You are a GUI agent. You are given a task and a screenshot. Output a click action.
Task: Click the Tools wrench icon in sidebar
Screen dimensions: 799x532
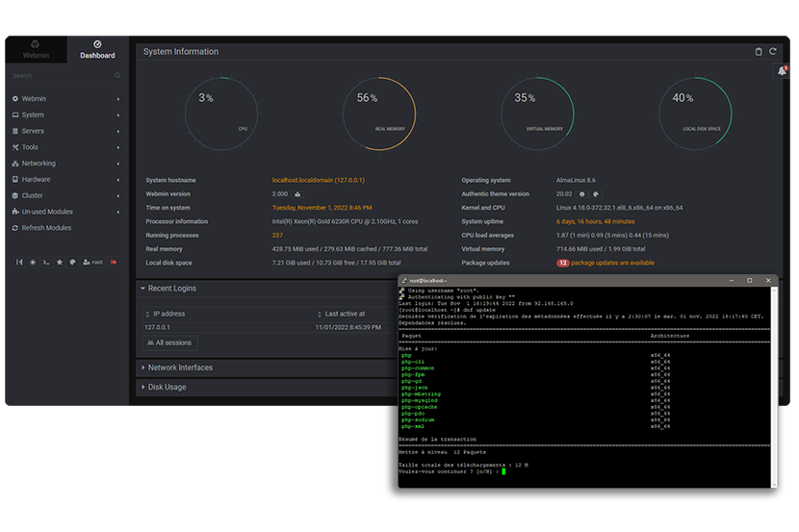coord(15,147)
